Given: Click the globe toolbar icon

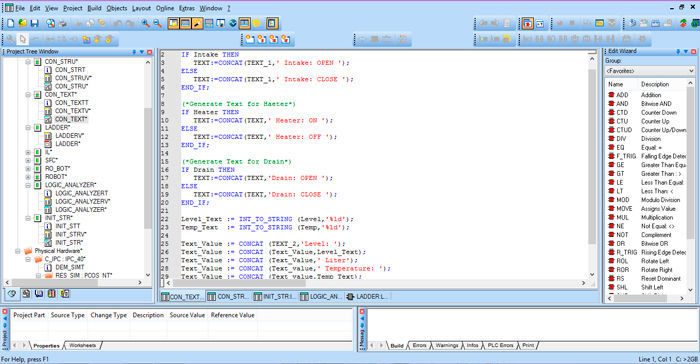Looking at the screenshot, I should [233, 23].
